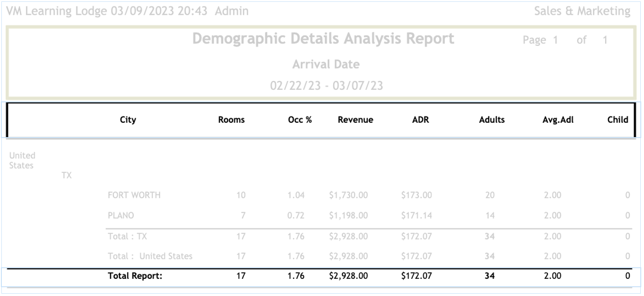
Task: Click the Sales & Marketing header text
Action: 582,11
